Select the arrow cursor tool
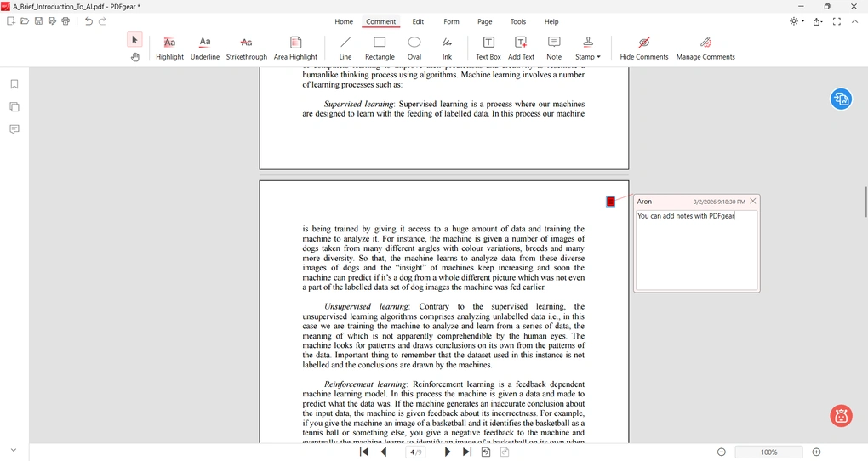The width and height of the screenshot is (868, 461). click(134, 40)
